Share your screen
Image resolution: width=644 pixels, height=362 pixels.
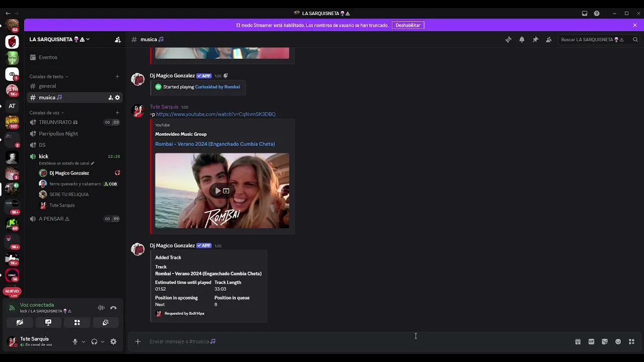tap(48, 322)
